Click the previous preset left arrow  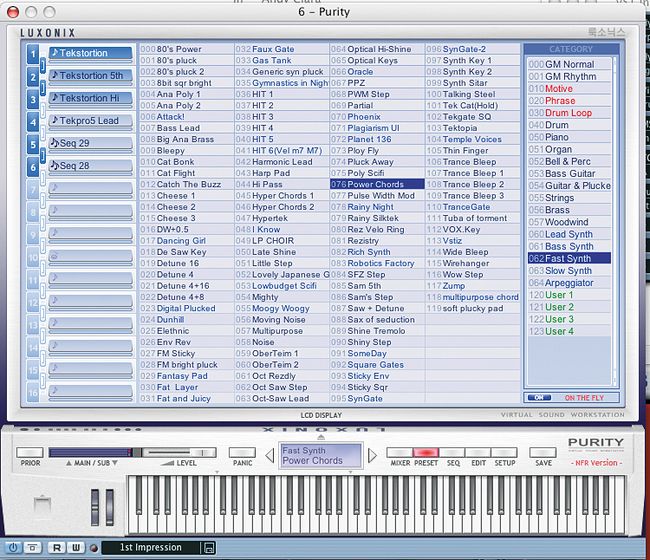click(270, 456)
